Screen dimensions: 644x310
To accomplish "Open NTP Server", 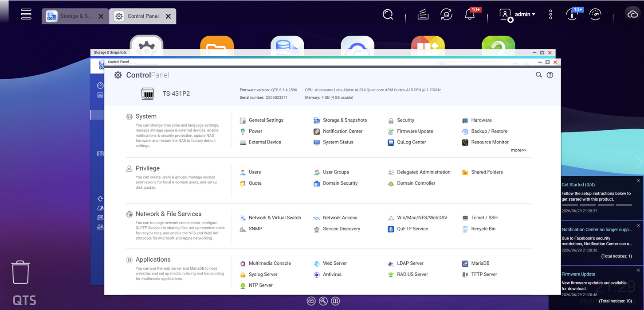I will pos(256,285).
